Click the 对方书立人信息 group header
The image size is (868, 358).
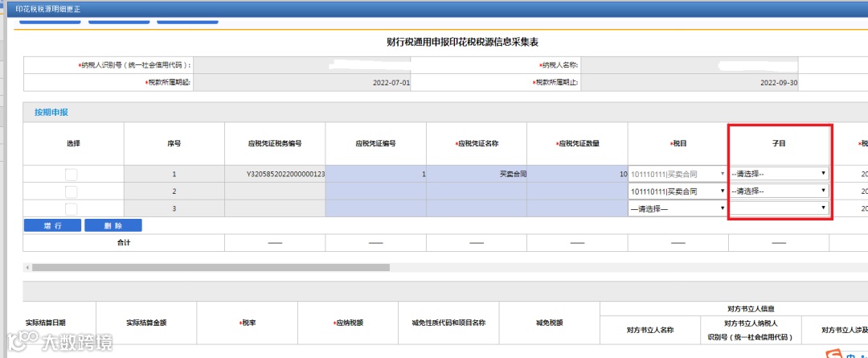point(751,309)
